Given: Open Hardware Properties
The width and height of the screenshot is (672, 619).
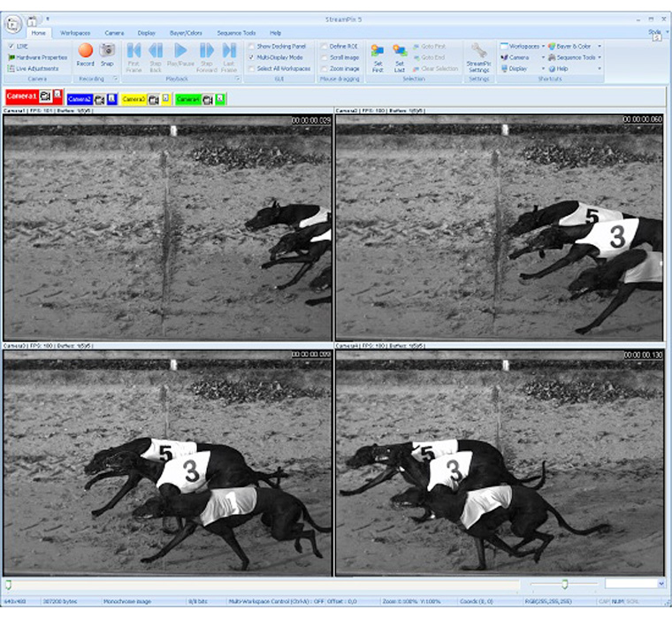Looking at the screenshot, I should tap(41, 57).
